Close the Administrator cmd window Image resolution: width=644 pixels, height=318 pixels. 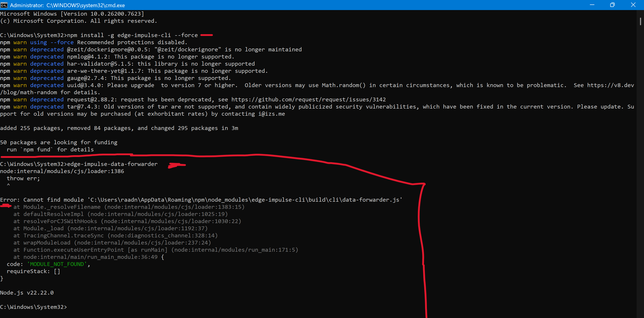tap(633, 5)
